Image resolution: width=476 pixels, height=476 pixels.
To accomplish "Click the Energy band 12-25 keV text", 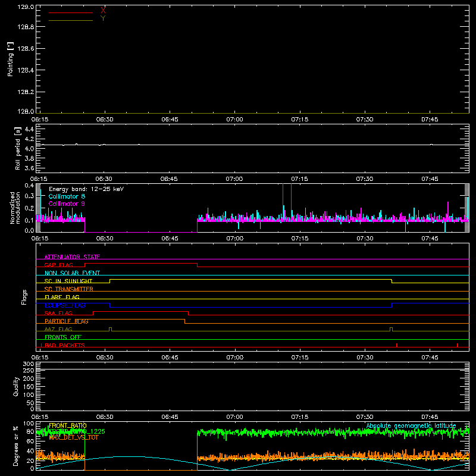I will 86,189.
